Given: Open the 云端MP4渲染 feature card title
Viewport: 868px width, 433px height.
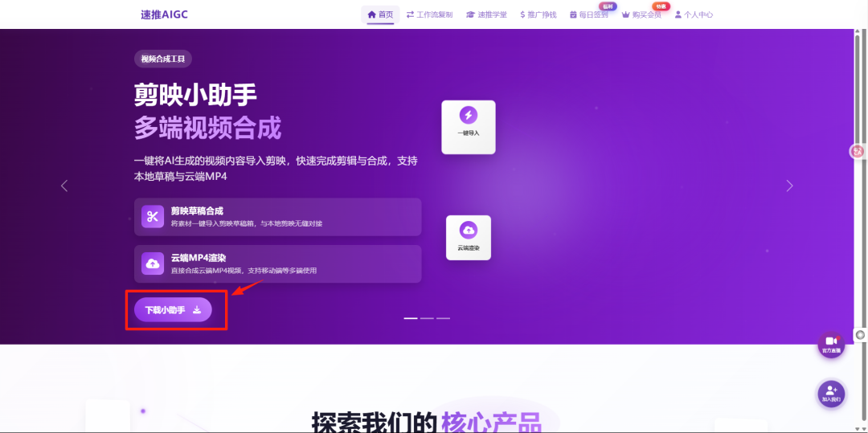Looking at the screenshot, I should 199,258.
